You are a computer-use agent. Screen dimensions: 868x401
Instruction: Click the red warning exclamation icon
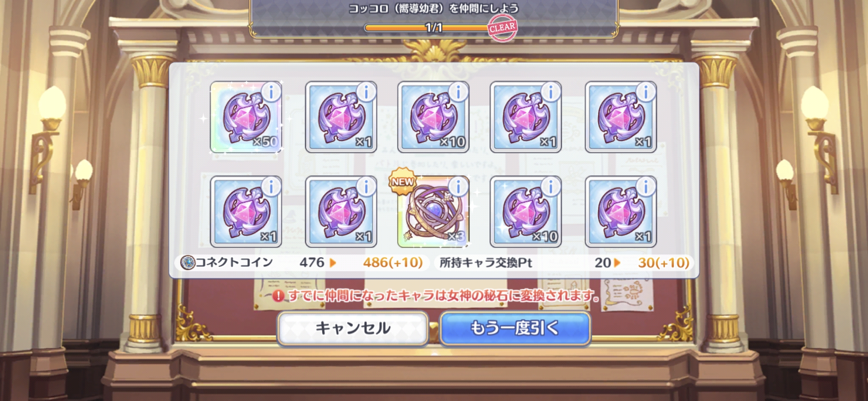point(278,296)
